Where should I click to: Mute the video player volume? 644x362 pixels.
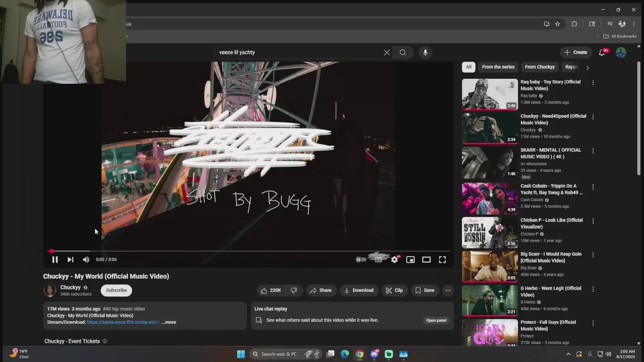pyautogui.click(x=86, y=259)
